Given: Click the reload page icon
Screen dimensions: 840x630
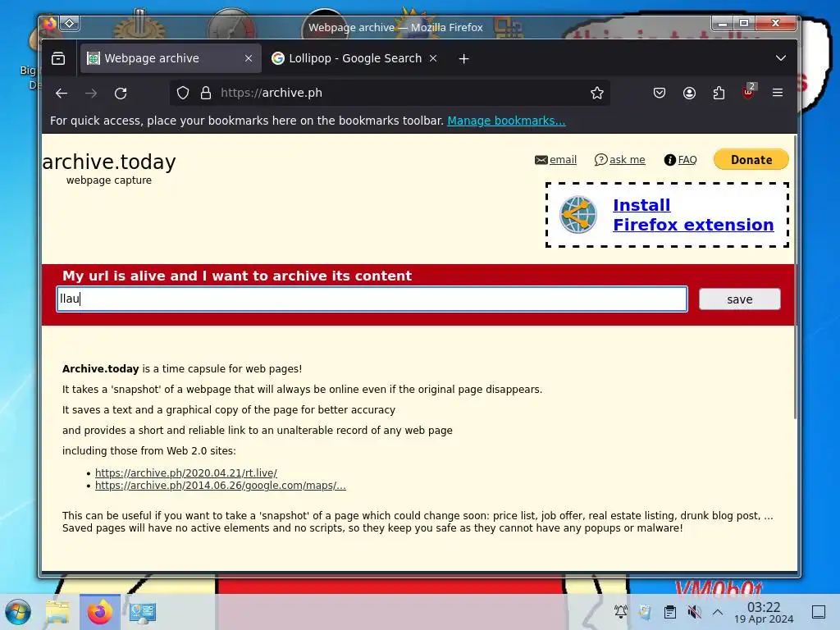Looking at the screenshot, I should (x=121, y=94).
